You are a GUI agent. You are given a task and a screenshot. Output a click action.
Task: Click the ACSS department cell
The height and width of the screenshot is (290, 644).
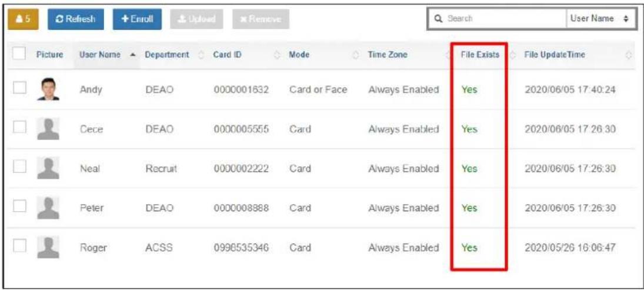point(158,248)
